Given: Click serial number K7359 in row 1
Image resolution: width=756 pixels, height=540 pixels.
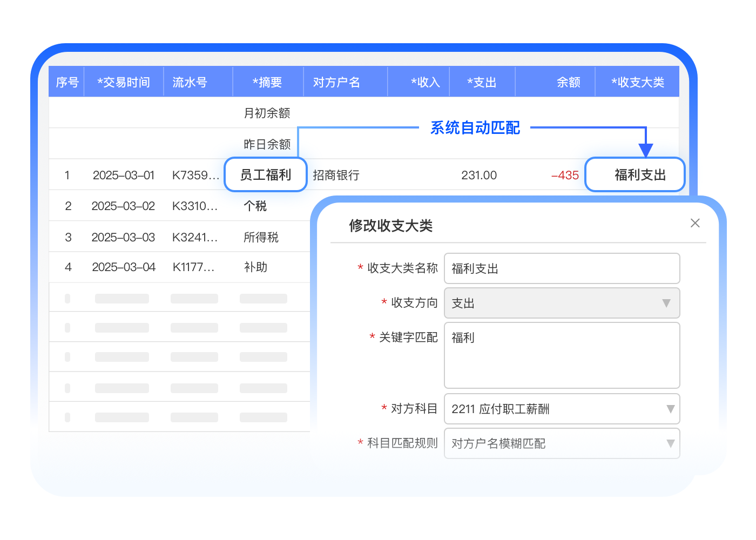Looking at the screenshot, I should (195, 175).
